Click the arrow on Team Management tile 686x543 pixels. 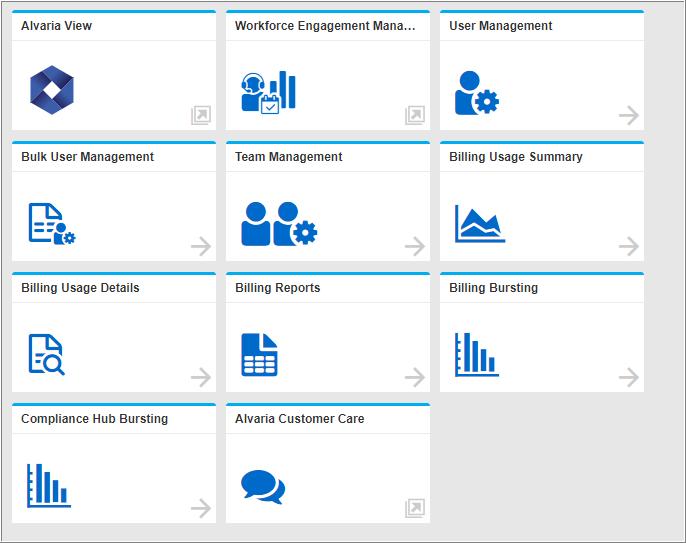click(414, 247)
